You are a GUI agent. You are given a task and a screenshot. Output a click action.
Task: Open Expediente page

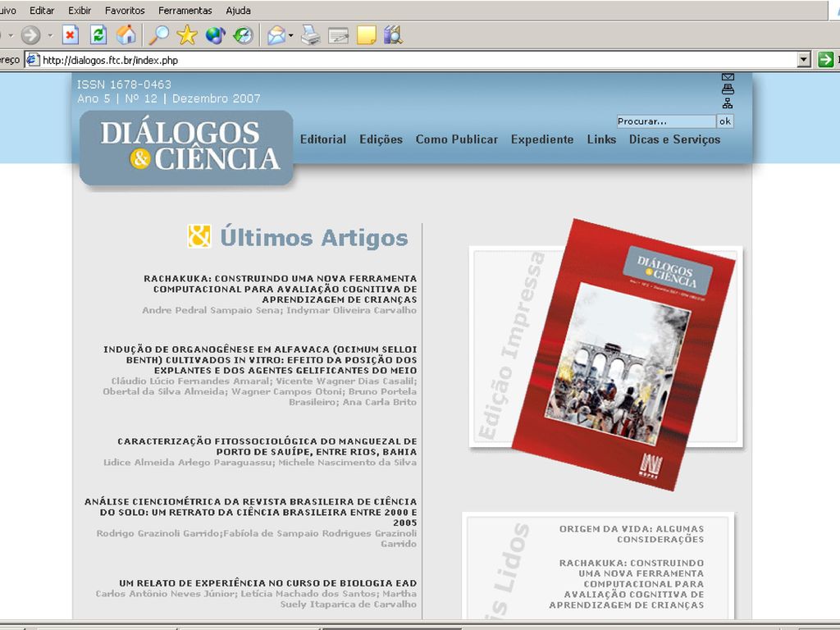[542, 139]
